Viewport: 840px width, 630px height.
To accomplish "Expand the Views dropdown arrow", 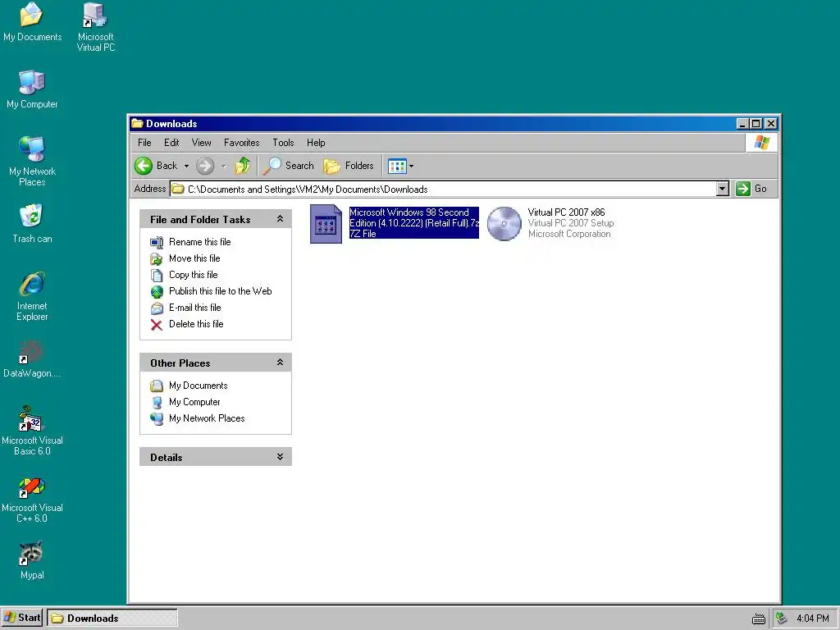I will coord(412,166).
